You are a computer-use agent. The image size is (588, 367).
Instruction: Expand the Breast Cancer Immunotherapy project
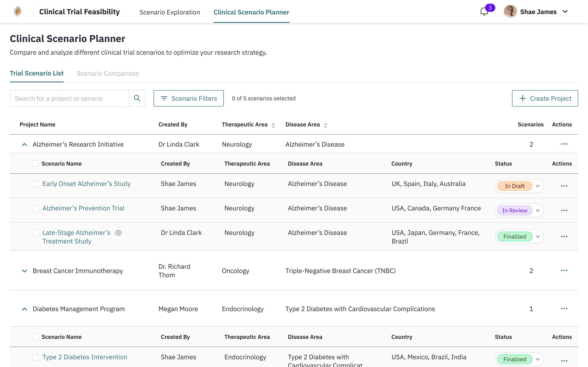(24, 271)
